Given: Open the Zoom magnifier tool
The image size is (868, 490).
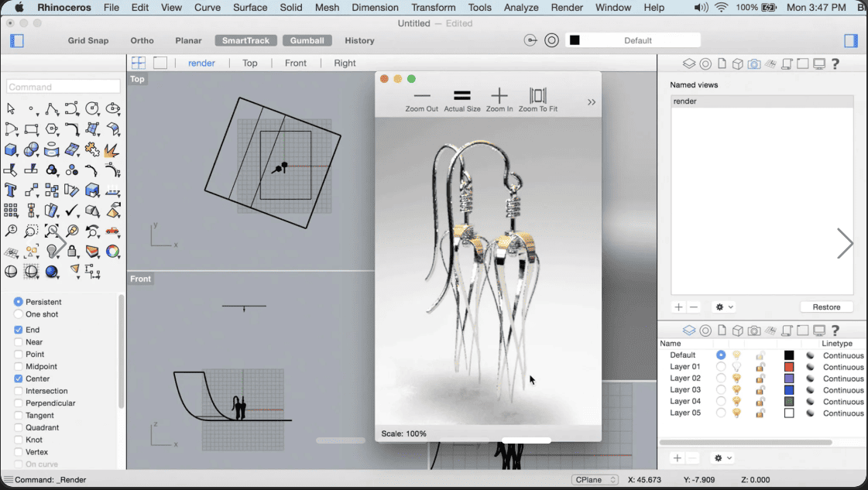Looking at the screenshot, I should coord(11,231).
